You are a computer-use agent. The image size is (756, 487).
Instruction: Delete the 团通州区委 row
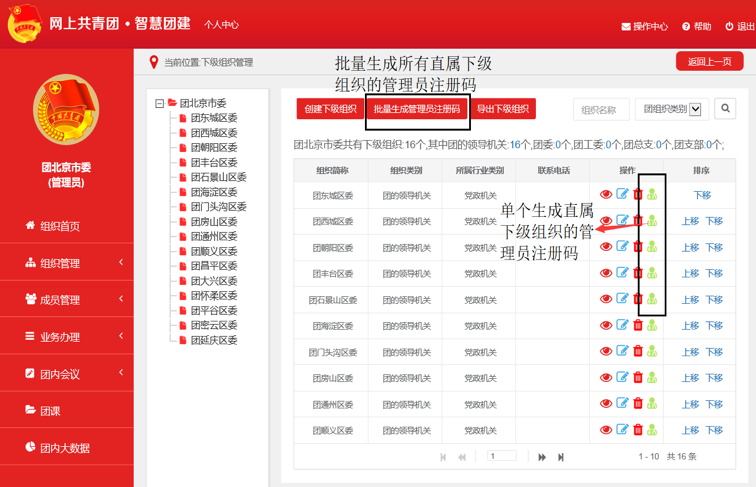(x=638, y=404)
